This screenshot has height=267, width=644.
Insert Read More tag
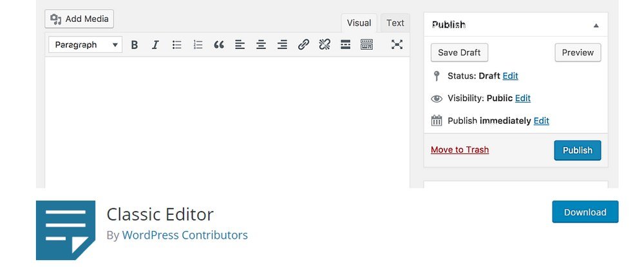point(345,44)
